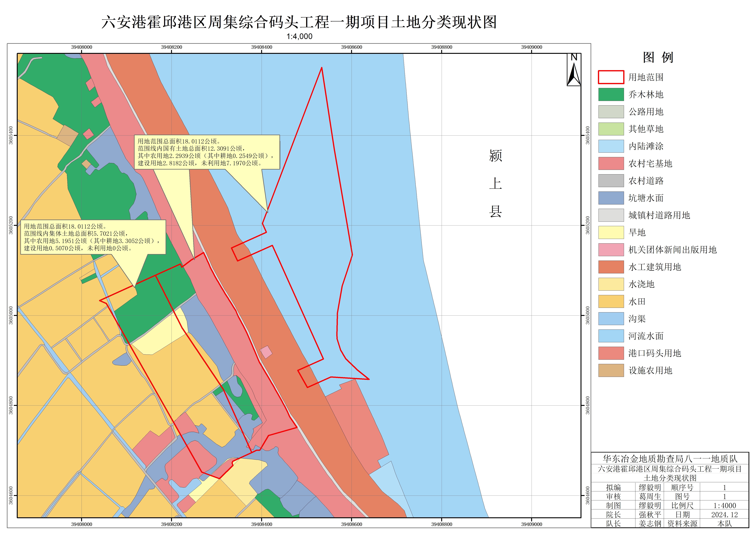Pick the 其他草地 light green swatch

pyautogui.click(x=611, y=129)
